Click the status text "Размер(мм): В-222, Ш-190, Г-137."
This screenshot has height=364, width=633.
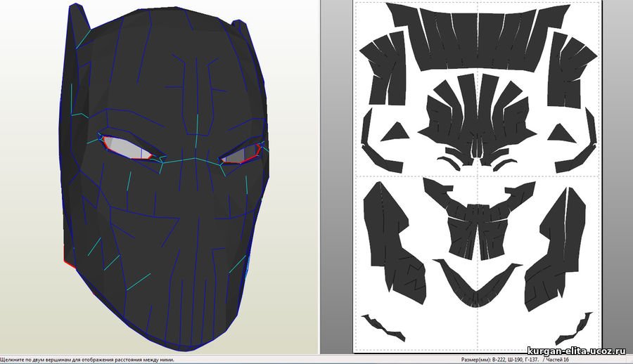click(x=499, y=360)
